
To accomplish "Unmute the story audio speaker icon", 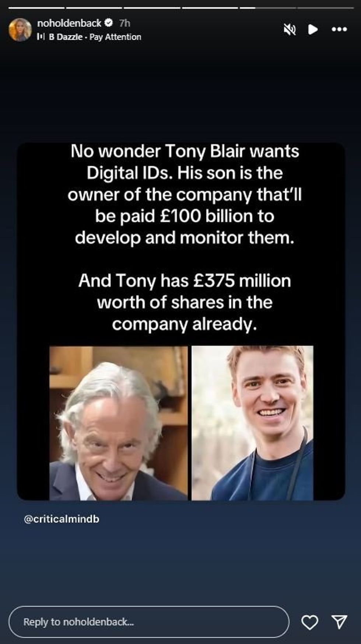I will click(290, 29).
